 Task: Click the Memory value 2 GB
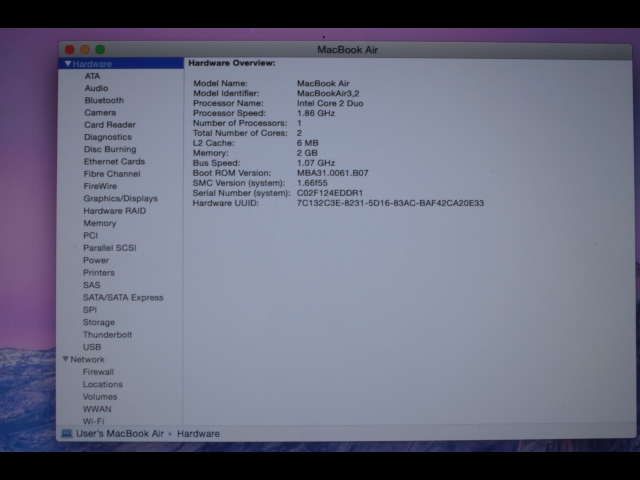pos(307,153)
